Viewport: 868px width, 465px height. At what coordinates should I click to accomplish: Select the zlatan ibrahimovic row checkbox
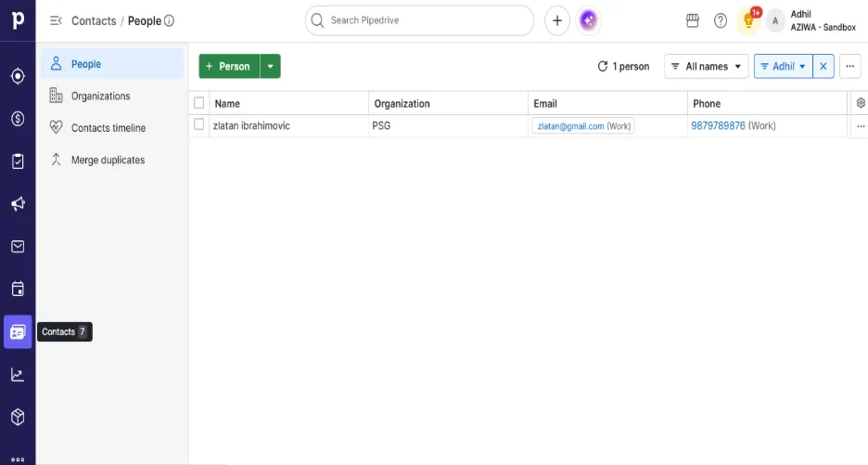[x=199, y=124]
